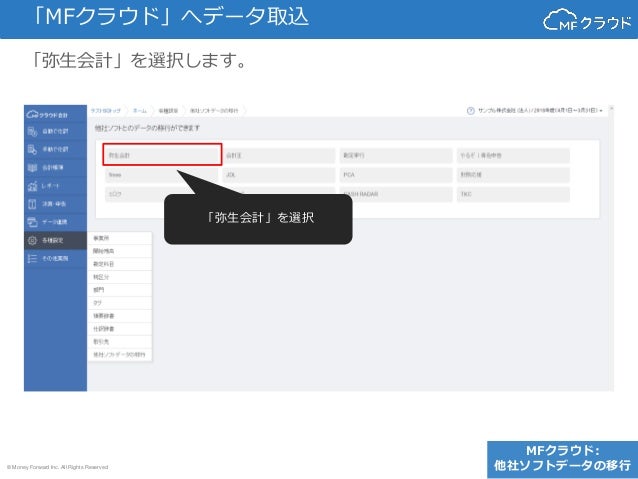The height and width of the screenshot is (479, 638).
Task: Click the first breadcrumb link before ホーム
Action: [x=105, y=111]
